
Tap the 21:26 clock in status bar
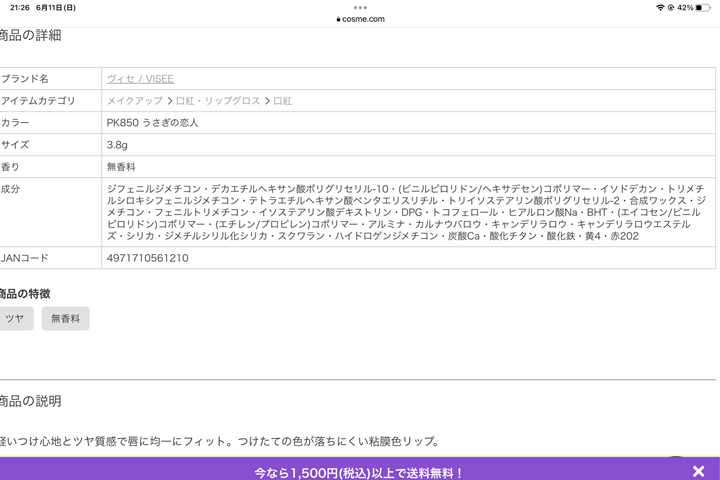[x=20, y=8]
